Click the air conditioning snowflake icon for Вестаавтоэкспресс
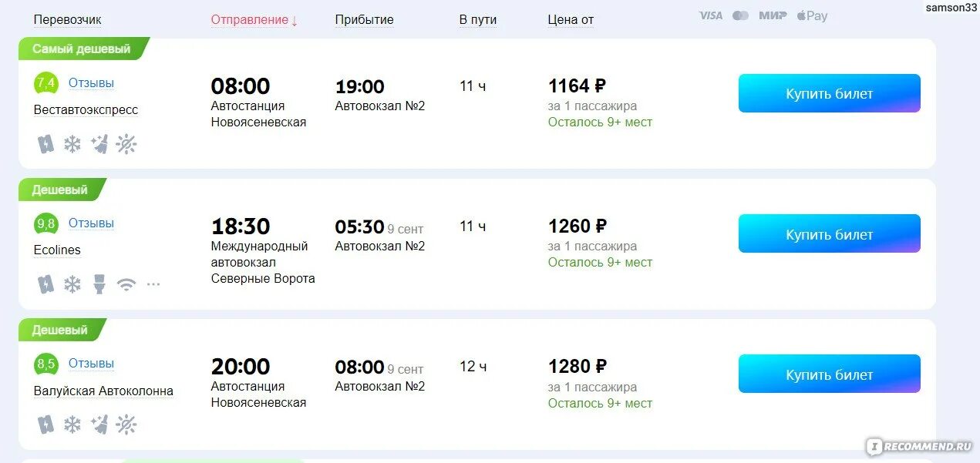 click(72, 144)
